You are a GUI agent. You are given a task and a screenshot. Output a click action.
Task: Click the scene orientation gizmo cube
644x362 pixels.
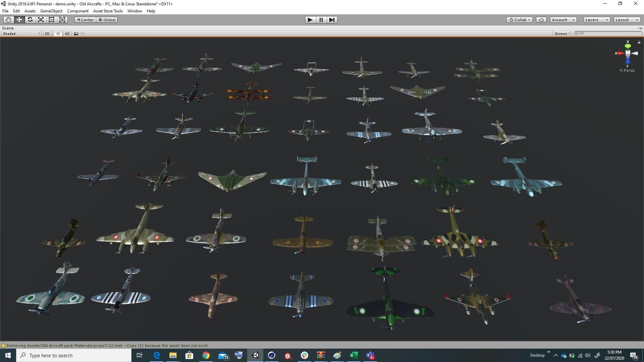pos(628,53)
